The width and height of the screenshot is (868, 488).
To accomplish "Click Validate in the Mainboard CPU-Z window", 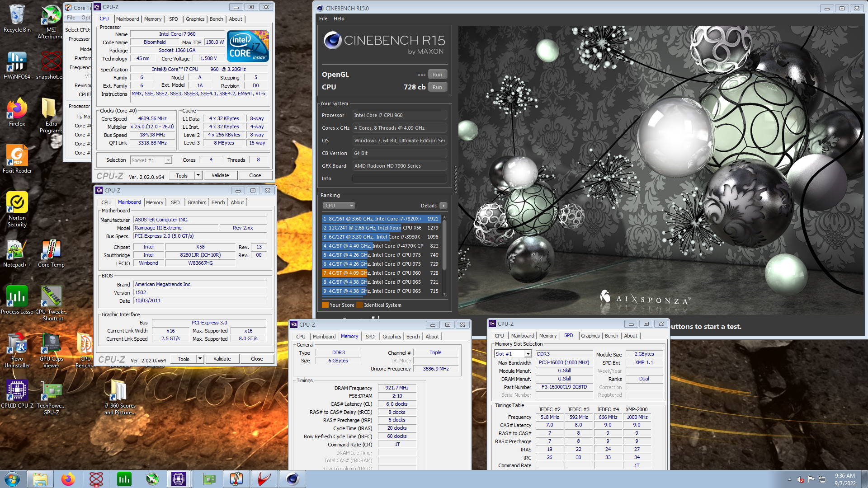I will point(222,359).
